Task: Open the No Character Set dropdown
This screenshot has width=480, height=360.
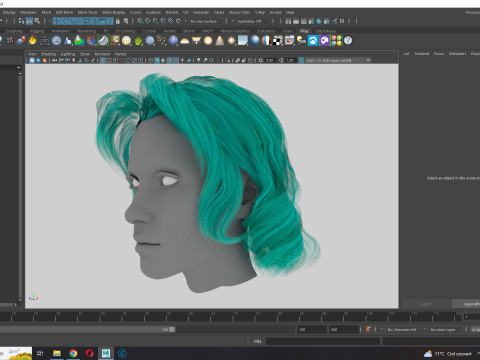Action: (403, 329)
